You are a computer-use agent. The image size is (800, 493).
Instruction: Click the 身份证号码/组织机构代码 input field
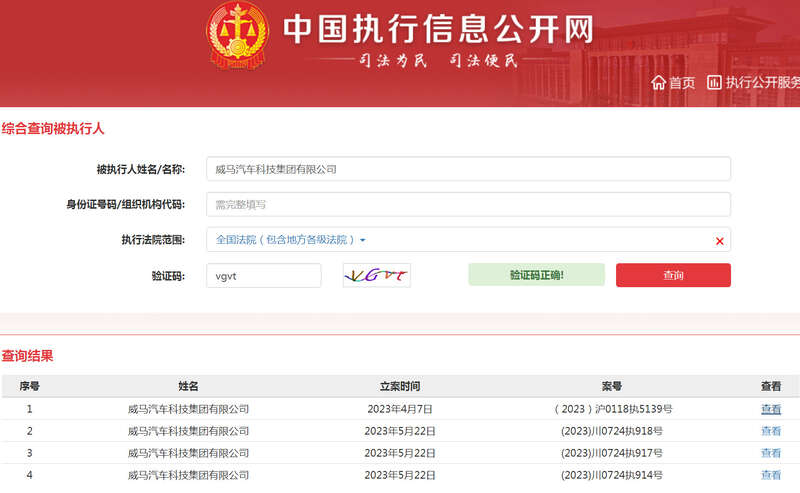click(x=467, y=204)
